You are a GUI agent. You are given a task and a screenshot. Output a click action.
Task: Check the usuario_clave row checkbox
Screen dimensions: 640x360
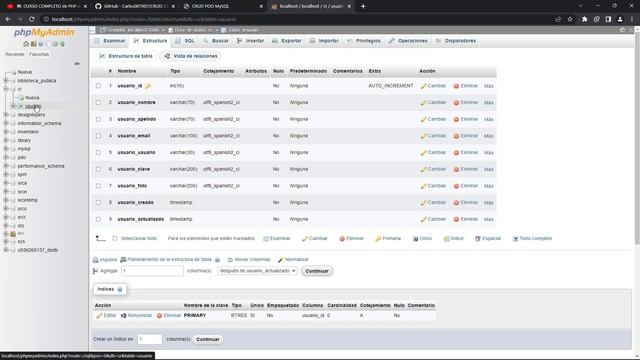pyautogui.click(x=98, y=169)
